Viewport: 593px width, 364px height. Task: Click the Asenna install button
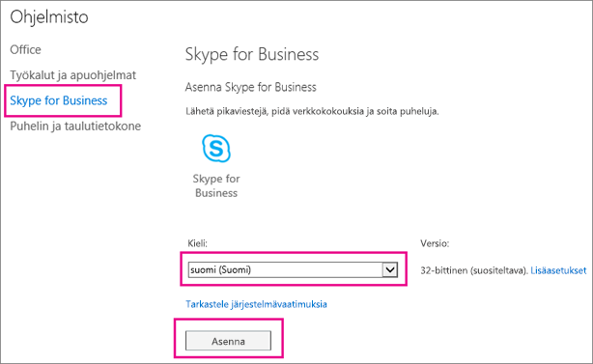click(x=228, y=341)
